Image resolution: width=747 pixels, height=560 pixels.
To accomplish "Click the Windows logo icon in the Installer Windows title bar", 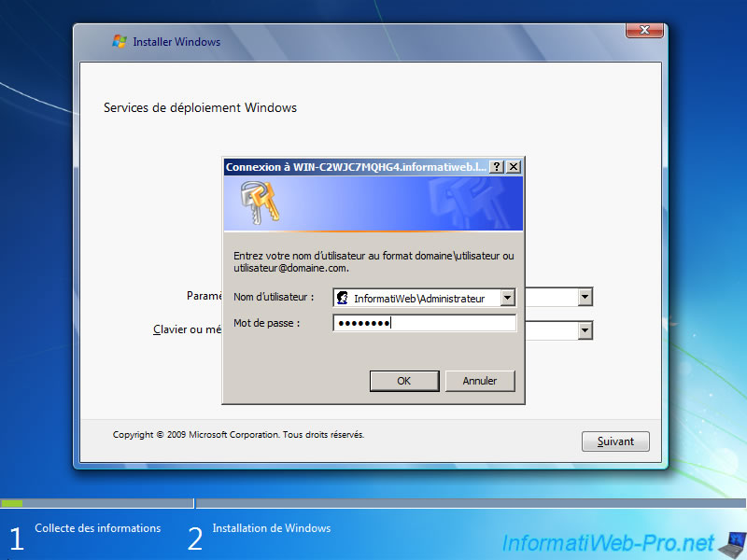I will pos(120,41).
